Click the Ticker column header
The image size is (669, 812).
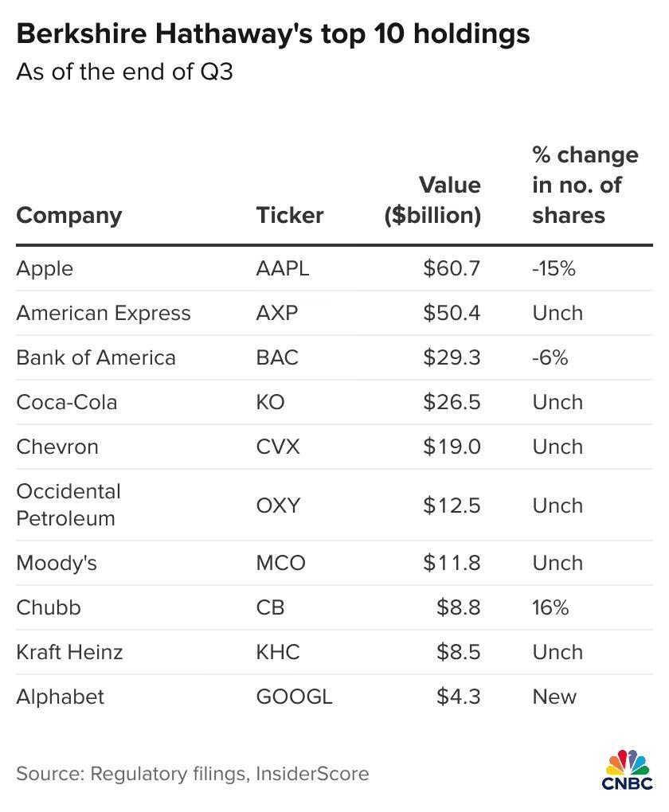[290, 216]
